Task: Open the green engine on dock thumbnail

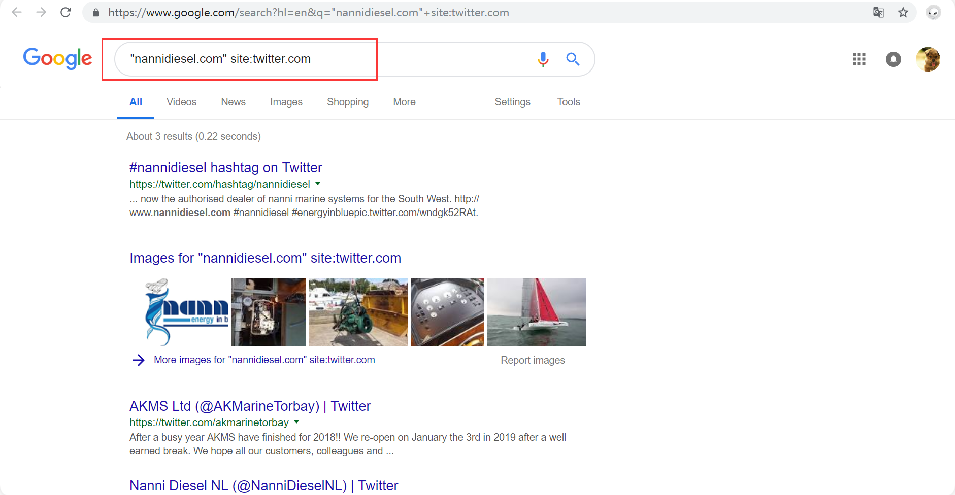Action: click(358, 312)
